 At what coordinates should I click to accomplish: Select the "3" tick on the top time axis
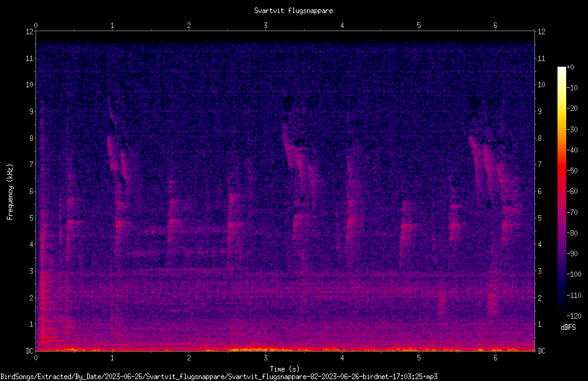pos(265,26)
